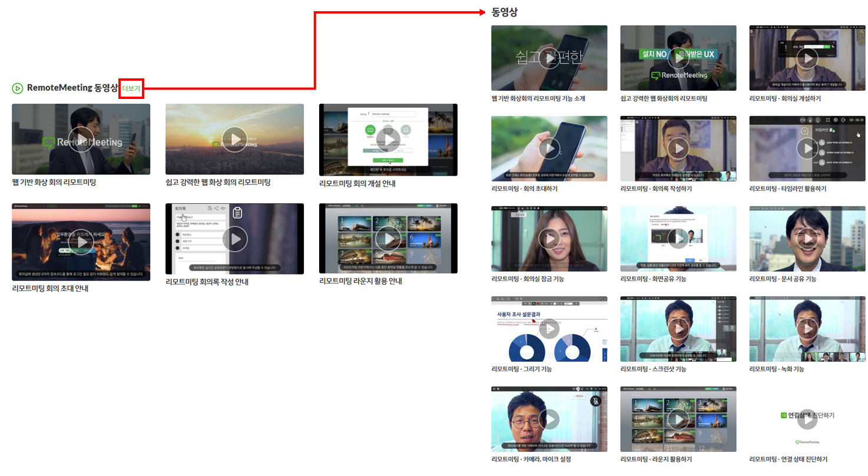
Task: Open the '리모트미팅 - 타임라인 활용하기' caption
Action: (x=788, y=189)
